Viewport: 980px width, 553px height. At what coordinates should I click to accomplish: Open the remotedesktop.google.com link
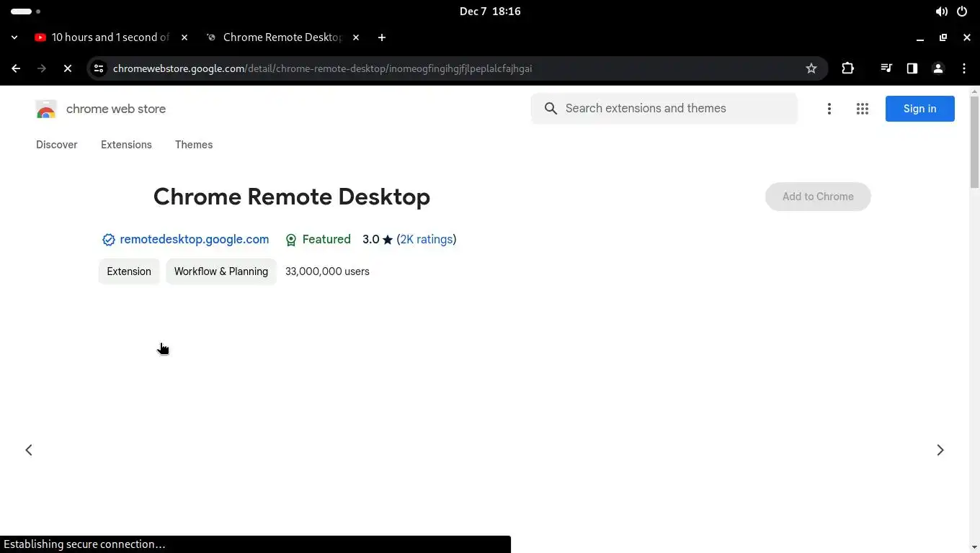coord(195,240)
